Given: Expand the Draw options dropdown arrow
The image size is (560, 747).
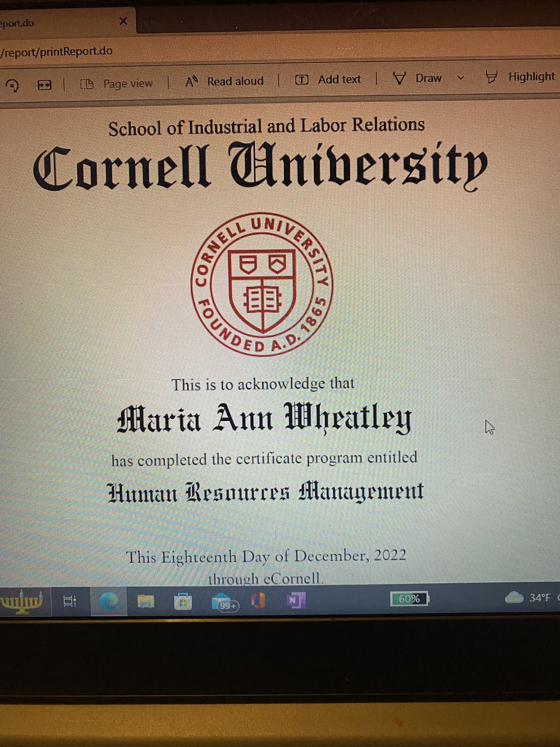Looking at the screenshot, I should point(460,78).
